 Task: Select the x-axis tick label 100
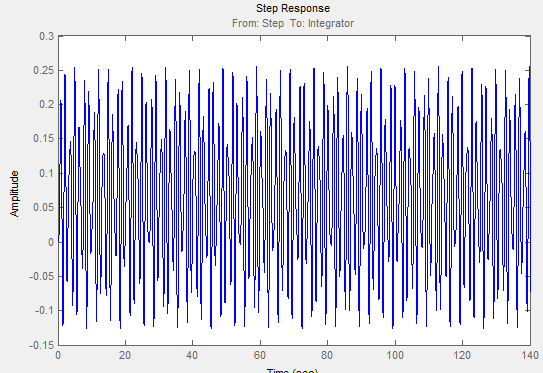(395, 355)
